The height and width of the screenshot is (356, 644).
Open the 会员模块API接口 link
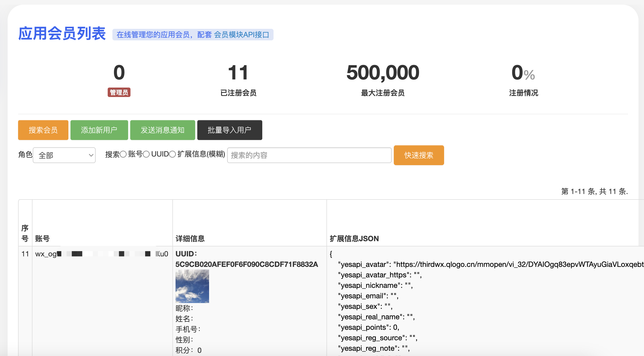[241, 35]
